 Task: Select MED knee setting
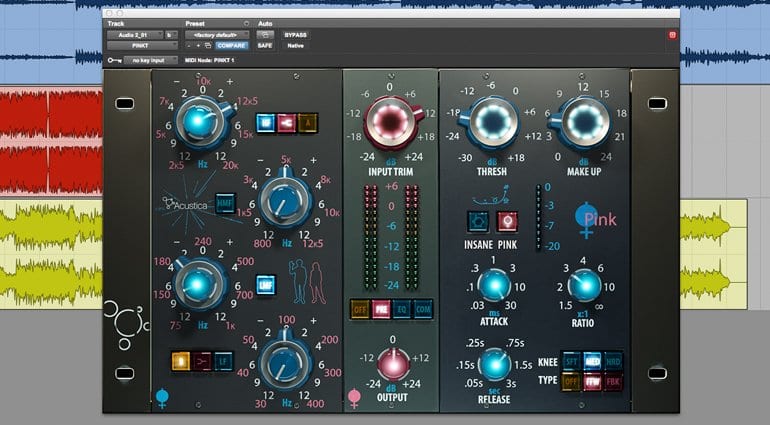pyautogui.click(x=593, y=362)
